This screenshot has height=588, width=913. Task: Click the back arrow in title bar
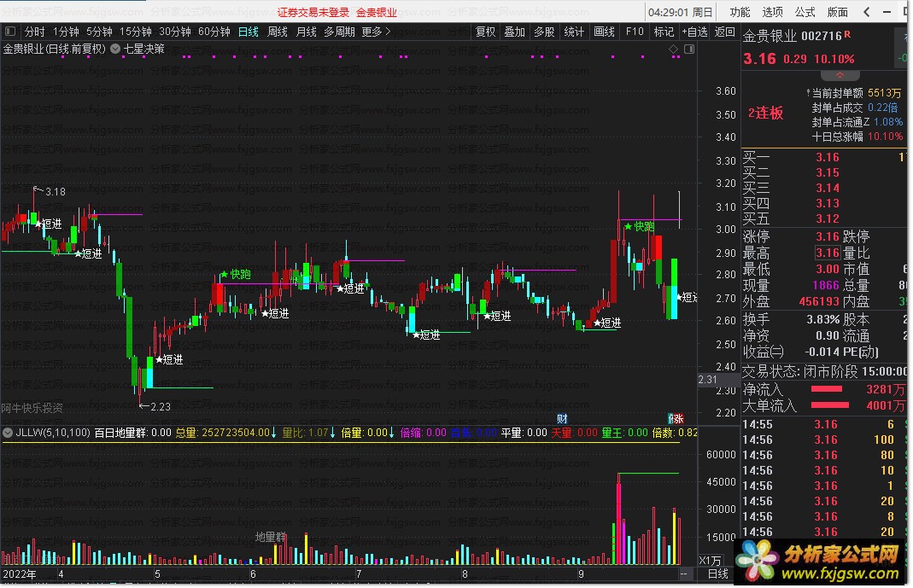(866, 12)
